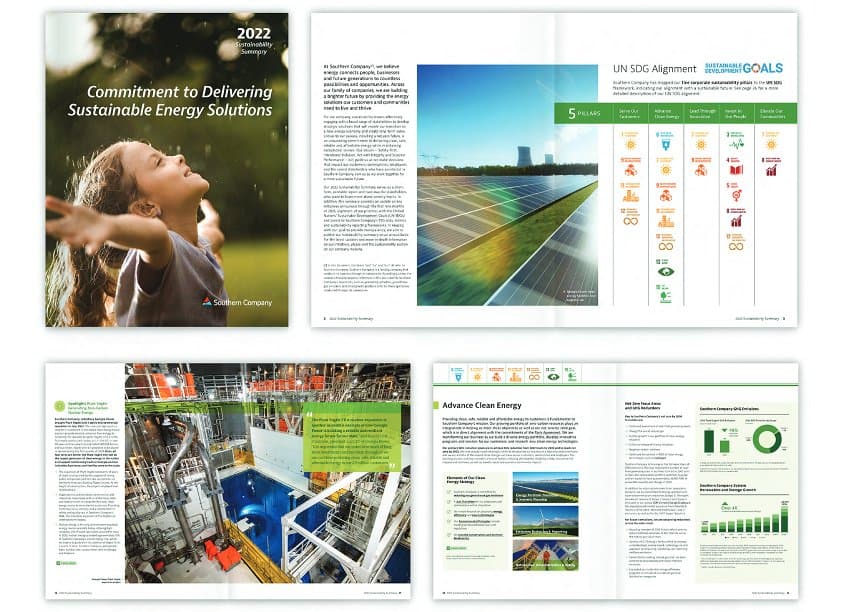Click the '2022' year on the cover
Screen dimensions: 845x612
[x=254, y=34]
